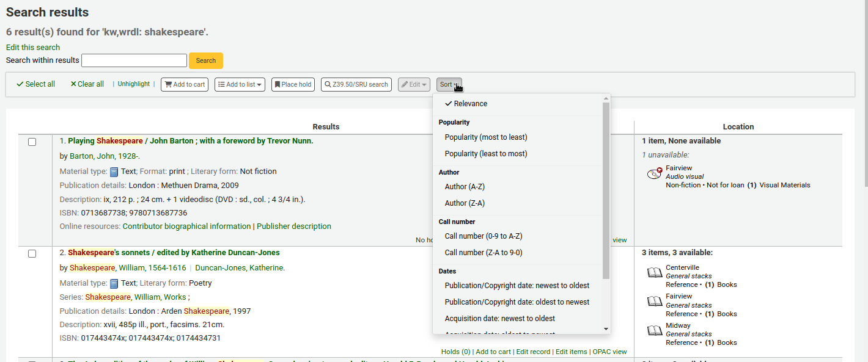Click the Place hold bookmark button

click(292, 84)
